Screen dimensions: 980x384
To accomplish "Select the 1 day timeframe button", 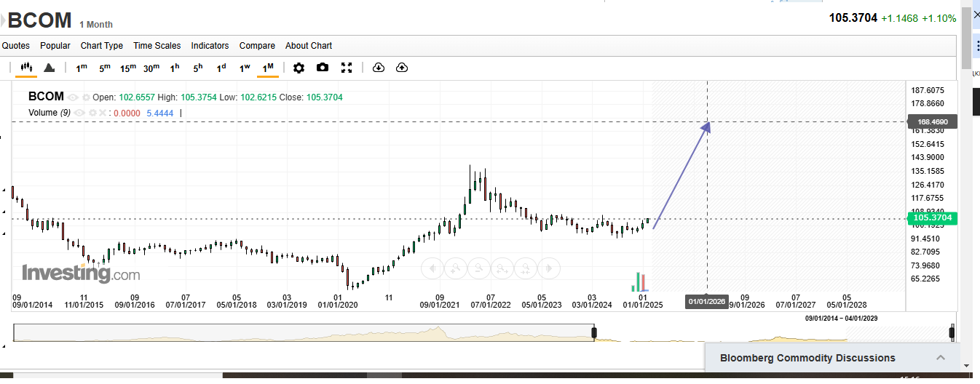I will (x=221, y=68).
